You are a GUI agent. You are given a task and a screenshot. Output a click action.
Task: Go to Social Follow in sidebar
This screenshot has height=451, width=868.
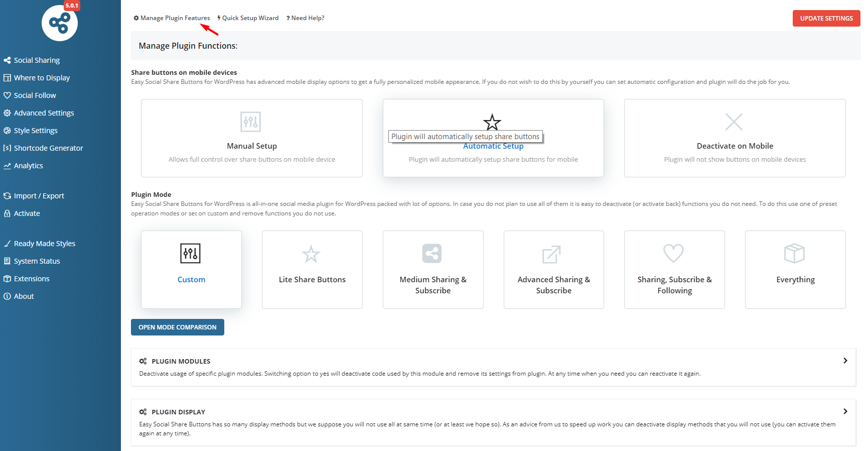(35, 95)
